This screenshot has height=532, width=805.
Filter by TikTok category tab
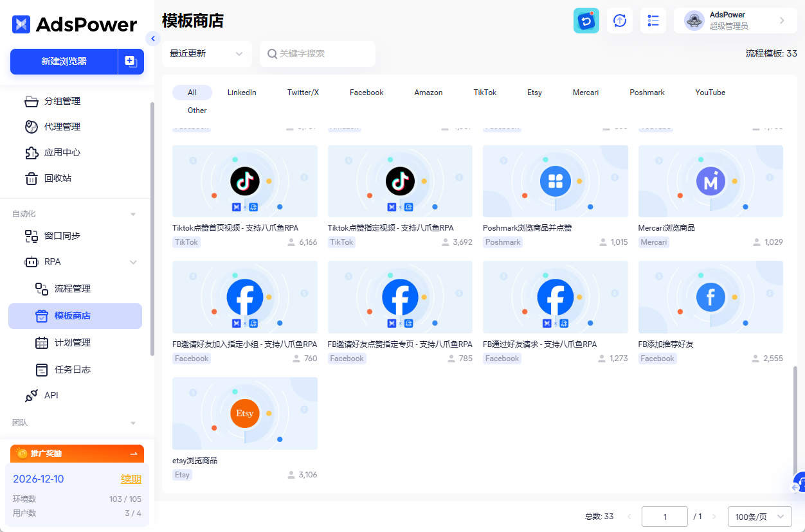pyautogui.click(x=485, y=93)
